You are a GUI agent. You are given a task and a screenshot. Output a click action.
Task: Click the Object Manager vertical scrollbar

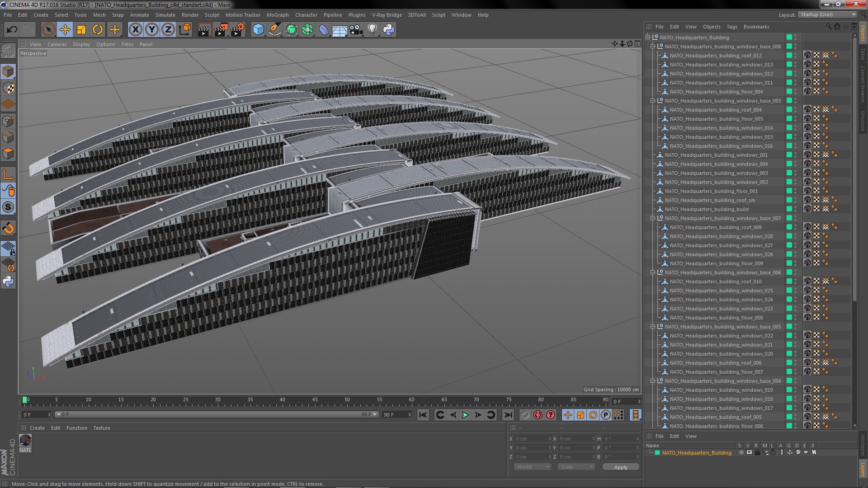coord(854,169)
